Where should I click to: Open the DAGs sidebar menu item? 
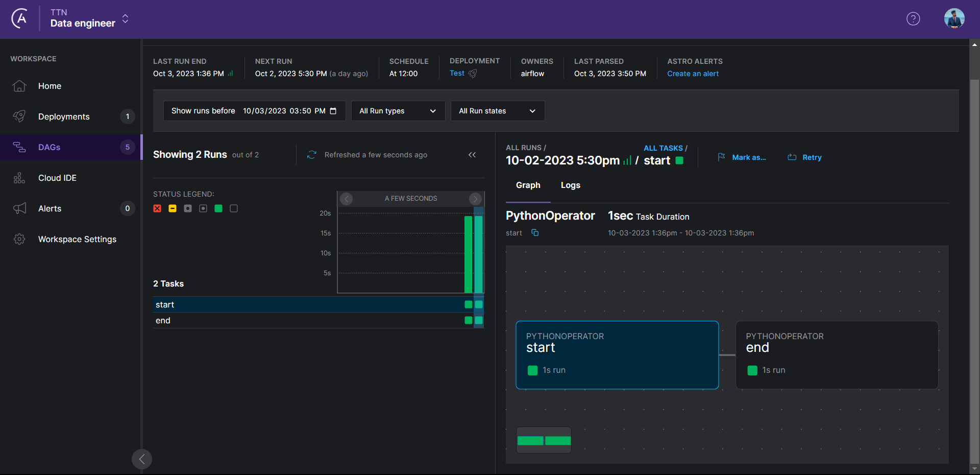point(71,147)
